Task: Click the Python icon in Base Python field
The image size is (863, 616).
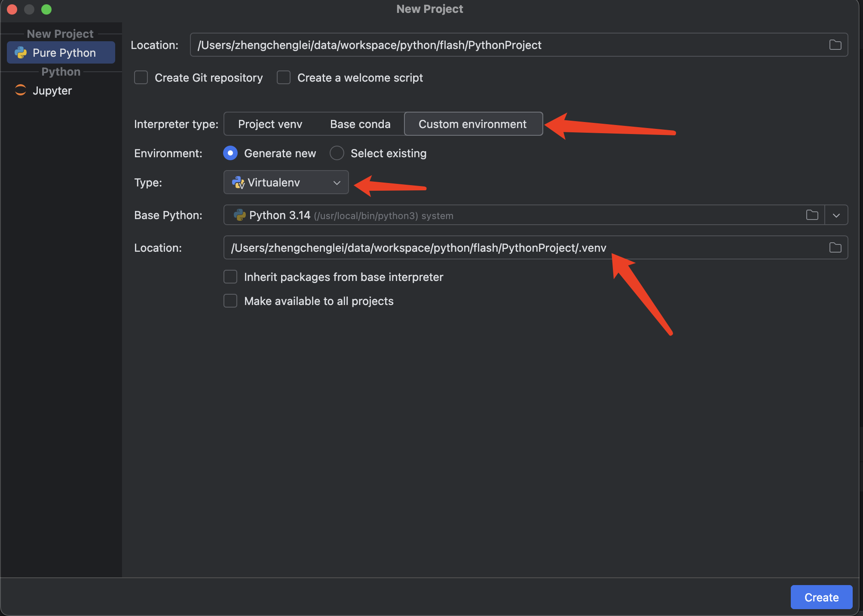Action: click(238, 215)
